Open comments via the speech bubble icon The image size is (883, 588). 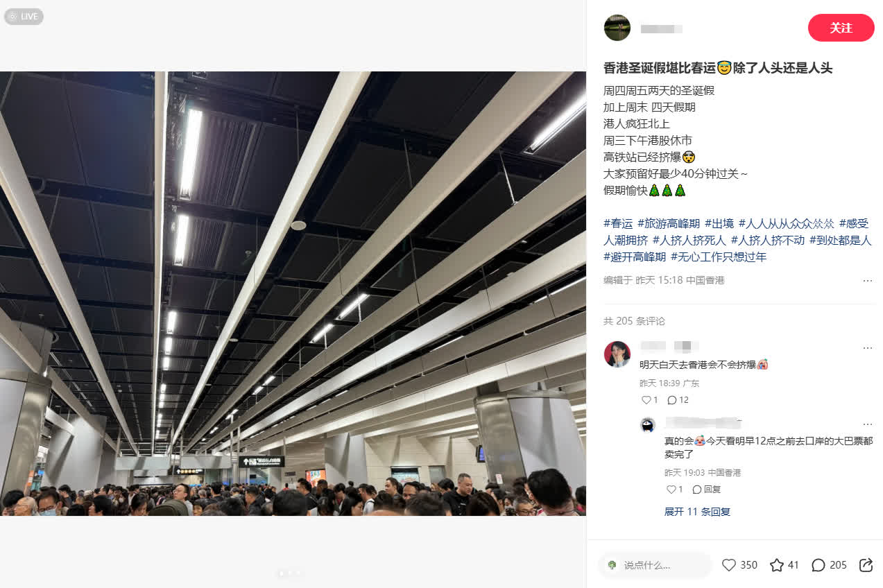(818, 565)
